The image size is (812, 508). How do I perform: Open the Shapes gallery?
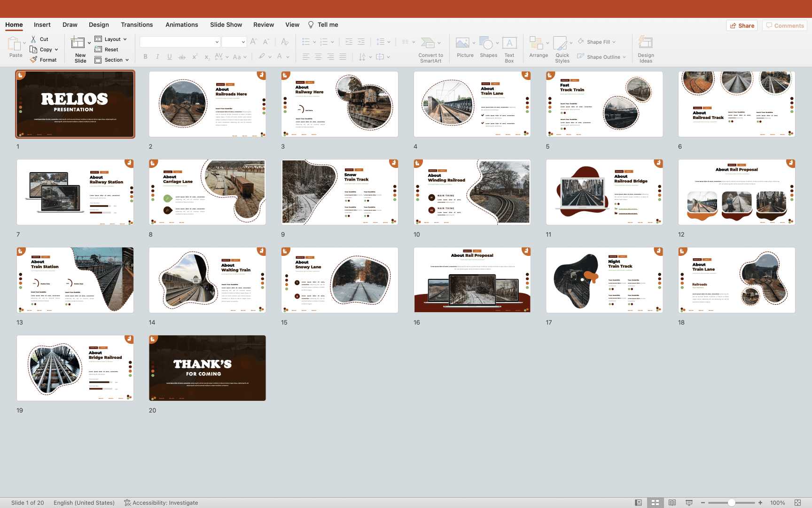click(x=486, y=43)
